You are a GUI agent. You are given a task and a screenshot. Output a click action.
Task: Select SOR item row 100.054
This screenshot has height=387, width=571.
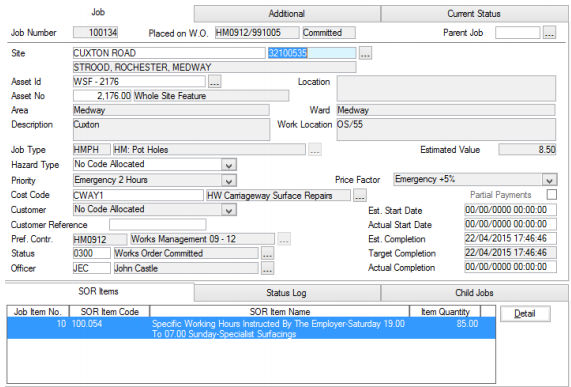(x=251, y=328)
